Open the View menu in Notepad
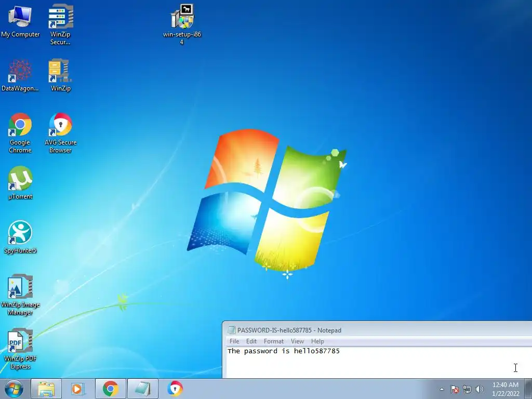The height and width of the screenshot is (399, 532). 297,341
